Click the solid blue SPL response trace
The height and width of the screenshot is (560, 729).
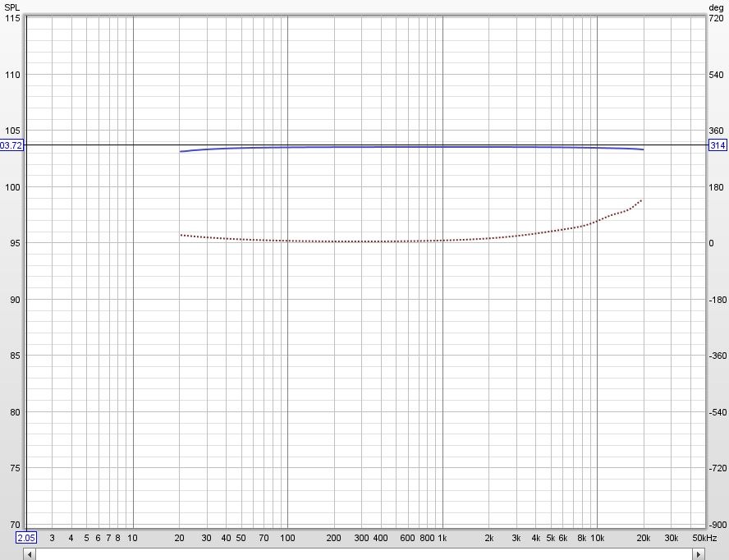click(x=411, y=147)
